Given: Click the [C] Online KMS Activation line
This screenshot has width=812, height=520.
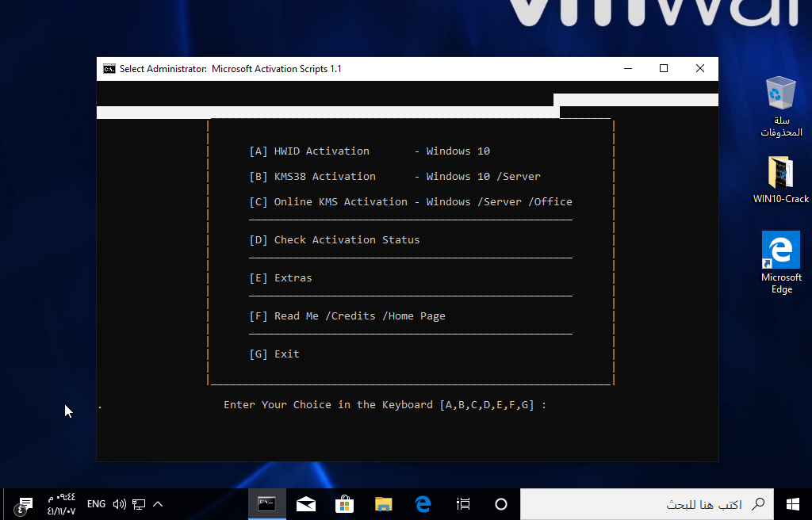Looking at the screenshot, I should pyautogui.click(x=411, y=202).
